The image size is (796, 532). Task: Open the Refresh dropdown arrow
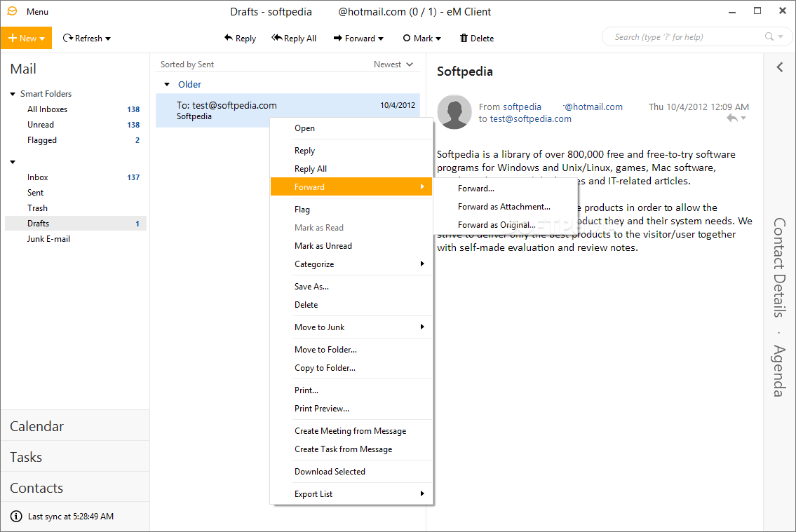pyautogui.click(x=108, y=39)
